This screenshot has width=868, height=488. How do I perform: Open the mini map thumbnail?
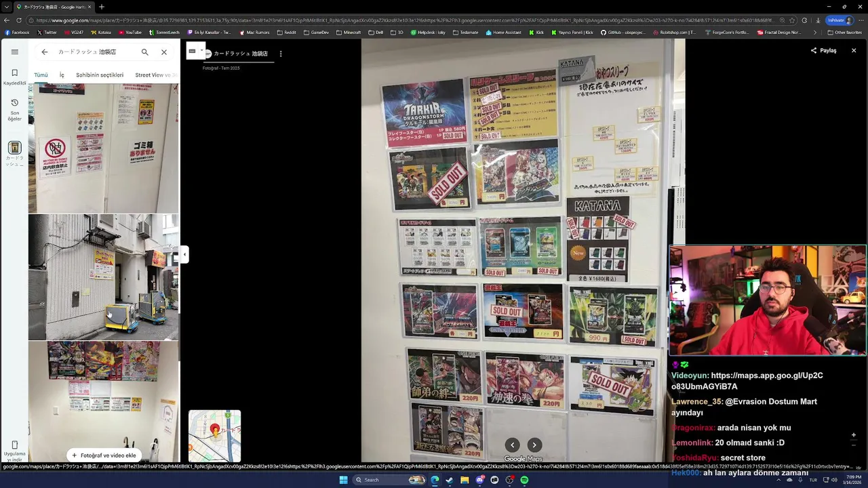tap(214, 436)
